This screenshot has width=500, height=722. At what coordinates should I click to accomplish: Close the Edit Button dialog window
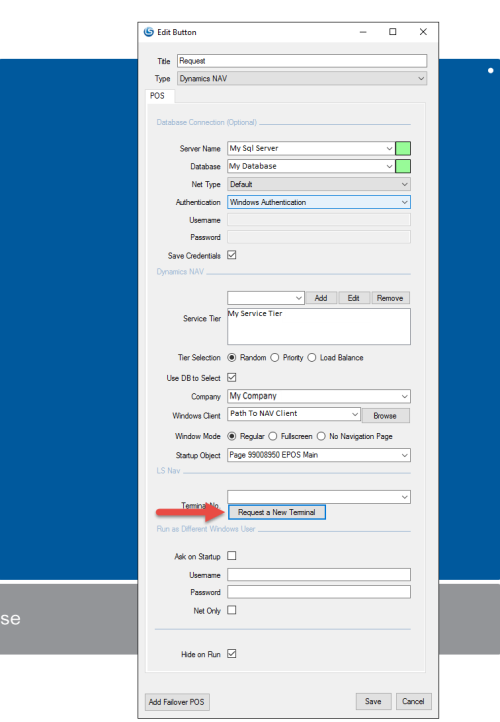423,32
